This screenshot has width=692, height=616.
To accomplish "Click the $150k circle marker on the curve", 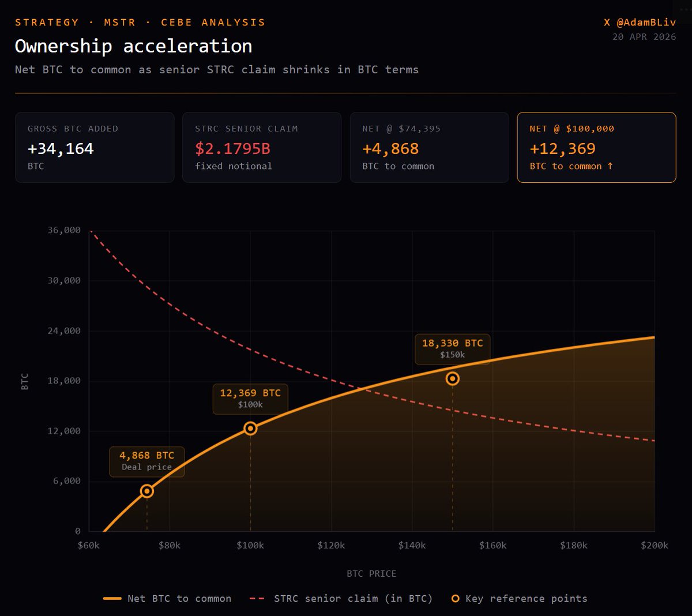I will [x=453, y=378].
